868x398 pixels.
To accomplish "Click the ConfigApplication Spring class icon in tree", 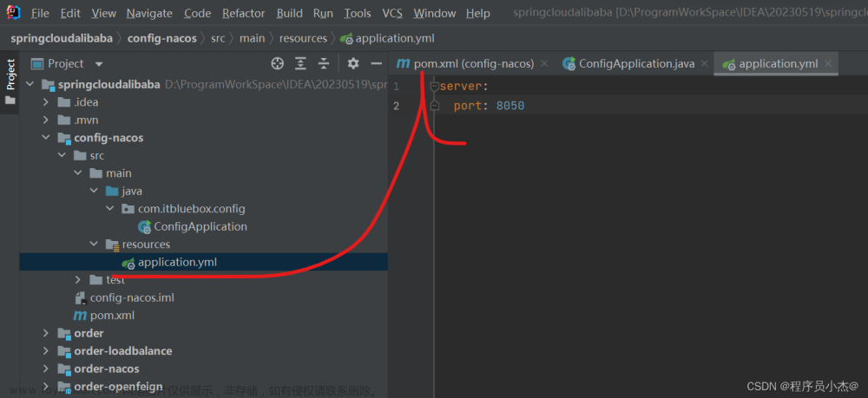I will (x=144, y=226).
